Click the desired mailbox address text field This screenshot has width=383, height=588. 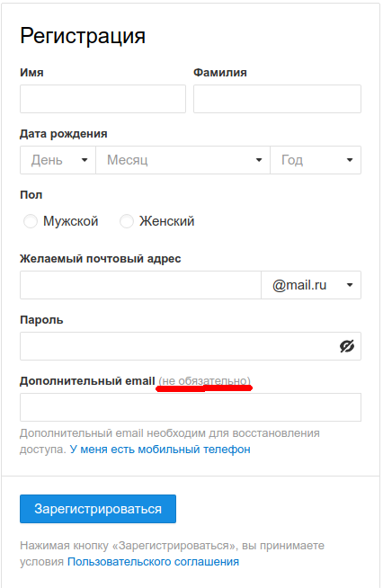[140, 285]
